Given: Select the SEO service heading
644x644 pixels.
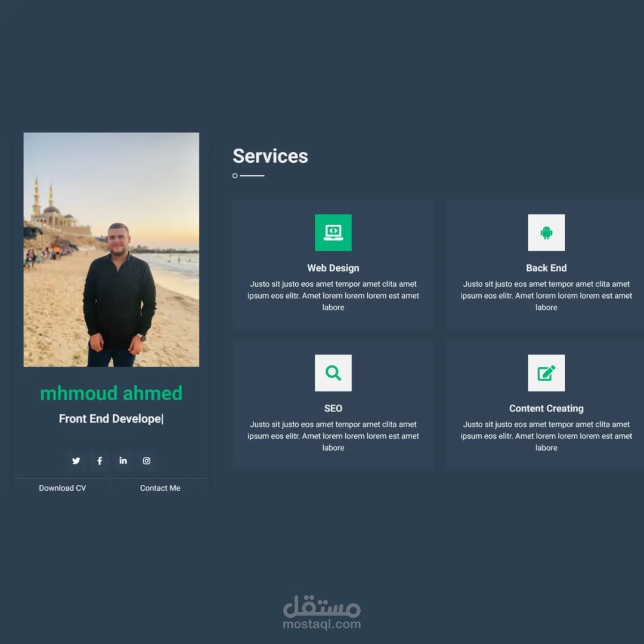Looking at the screenshot, I should click(333, 408).
